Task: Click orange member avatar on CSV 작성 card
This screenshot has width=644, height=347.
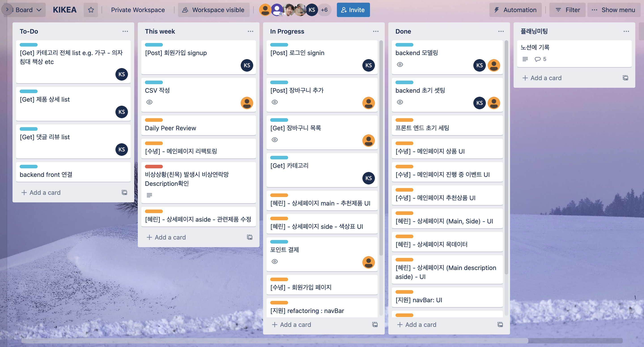Action: [247, 103]
